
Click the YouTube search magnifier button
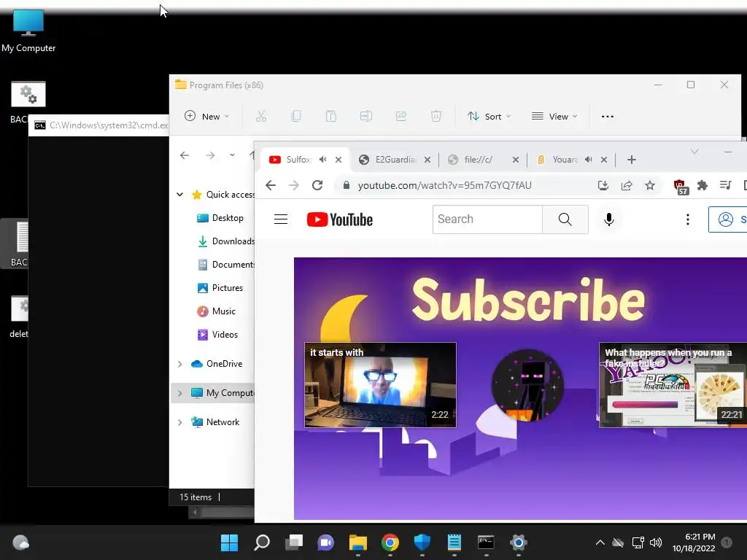point(565,219)
